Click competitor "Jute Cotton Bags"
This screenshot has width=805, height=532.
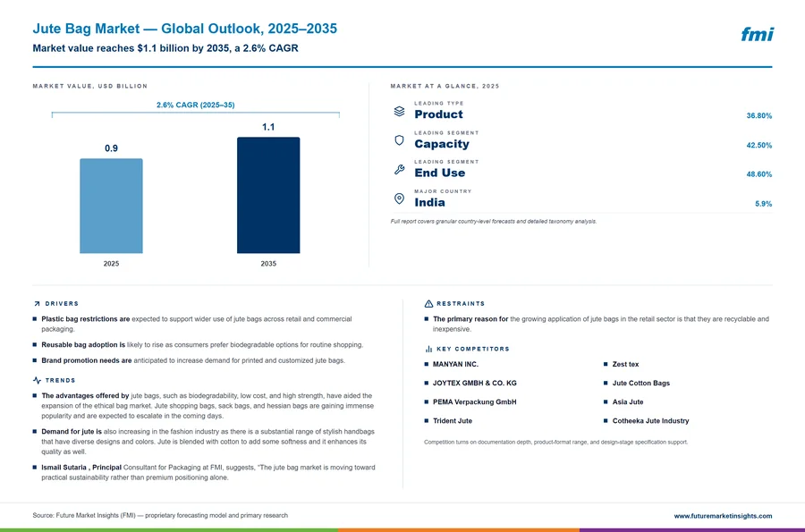coord(640,384)
